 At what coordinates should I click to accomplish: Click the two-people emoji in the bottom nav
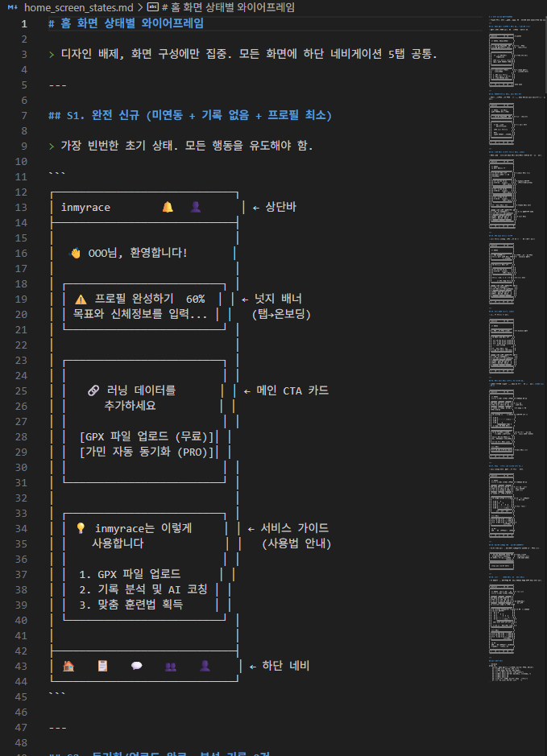pyautogui.click(x=171, y=667)
